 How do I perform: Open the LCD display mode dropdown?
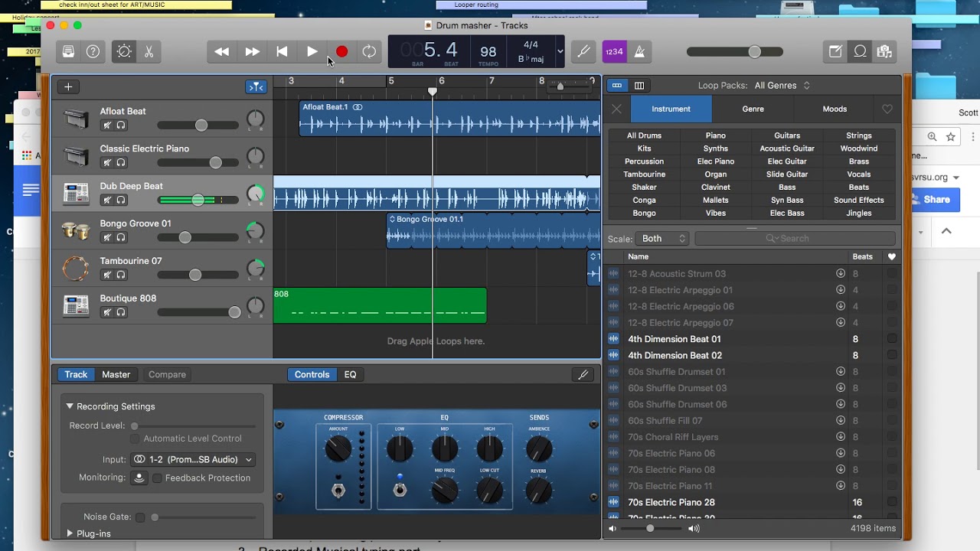(560, 51)
